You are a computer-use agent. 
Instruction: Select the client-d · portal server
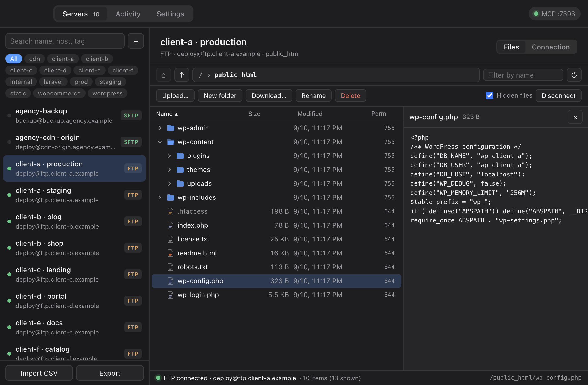[x=75, y=301]
